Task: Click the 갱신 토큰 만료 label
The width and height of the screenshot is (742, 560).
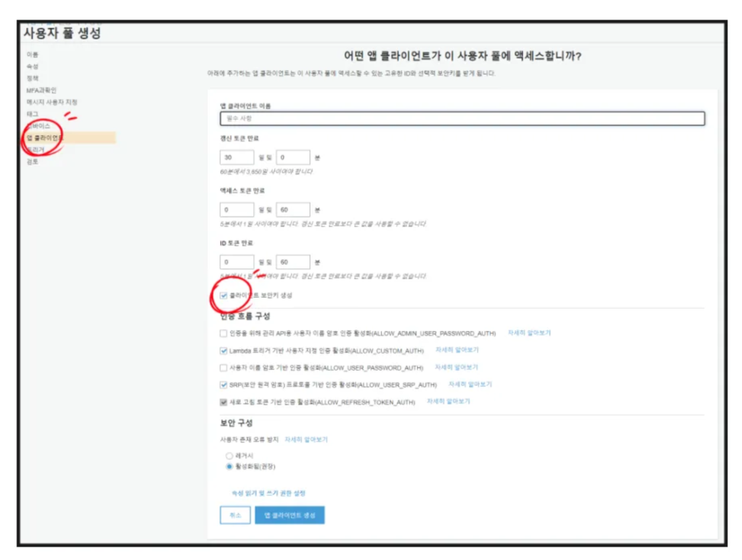Action: [239, 139]
